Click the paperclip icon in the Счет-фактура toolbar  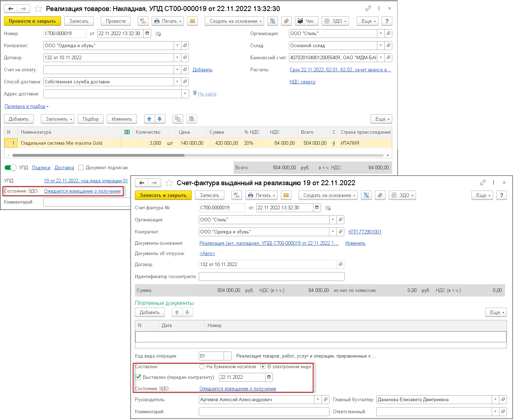point(380,195)
